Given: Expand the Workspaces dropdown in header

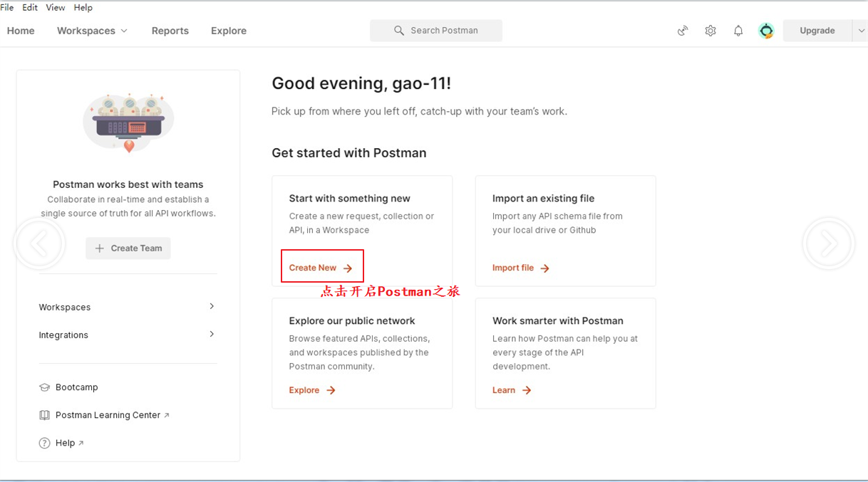Looking at the screenshot, I should point(124,31).
